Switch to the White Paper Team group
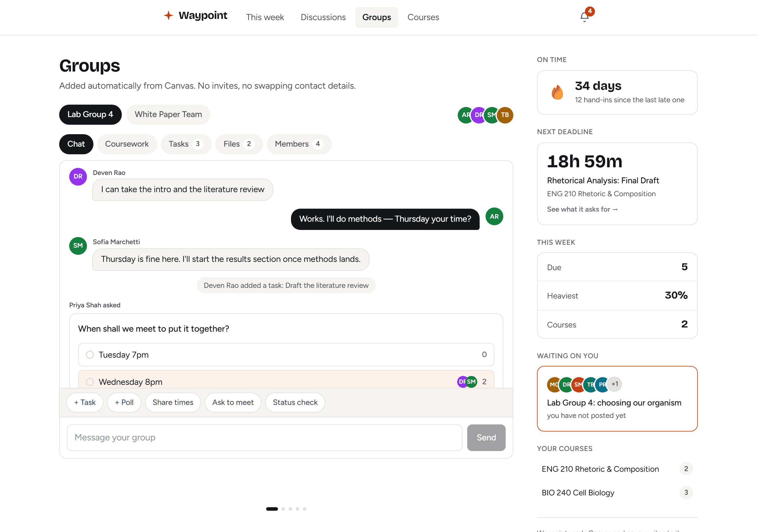757x532 pixels. 168,114
